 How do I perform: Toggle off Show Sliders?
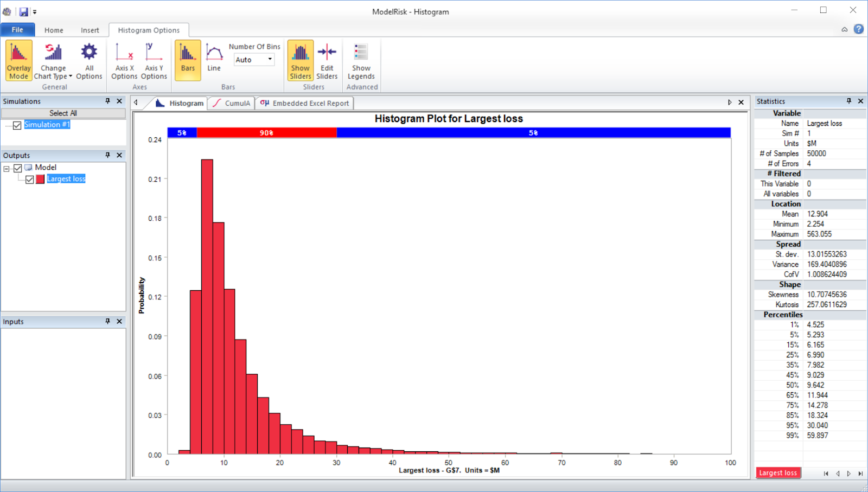[x=300, y=60]
